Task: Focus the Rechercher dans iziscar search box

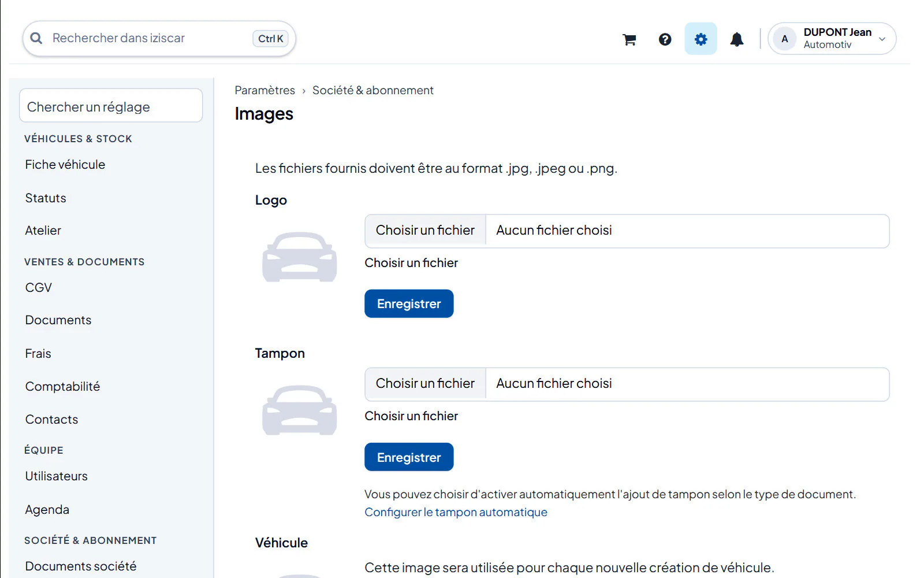Action: click(x=159, y=39)
